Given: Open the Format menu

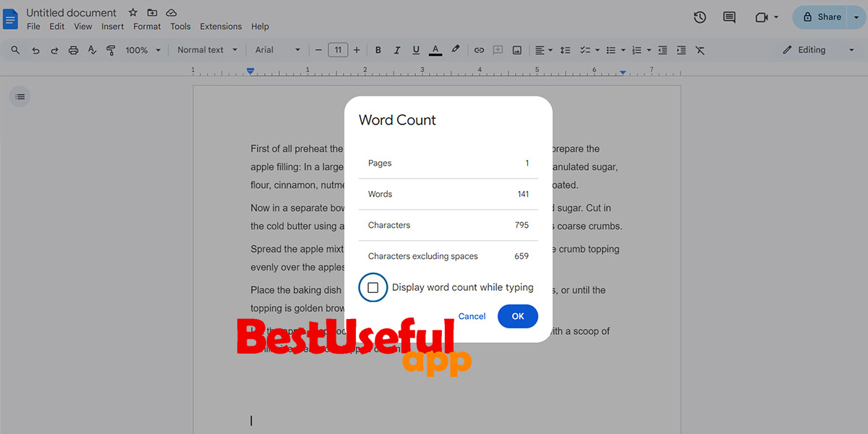Looking at the screenshot, I should coord(147,26).
